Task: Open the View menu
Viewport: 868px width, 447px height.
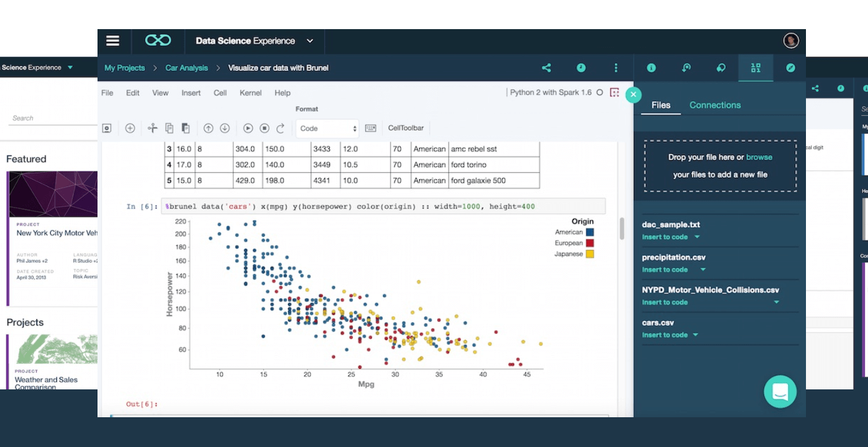Action: pos(160,92)
